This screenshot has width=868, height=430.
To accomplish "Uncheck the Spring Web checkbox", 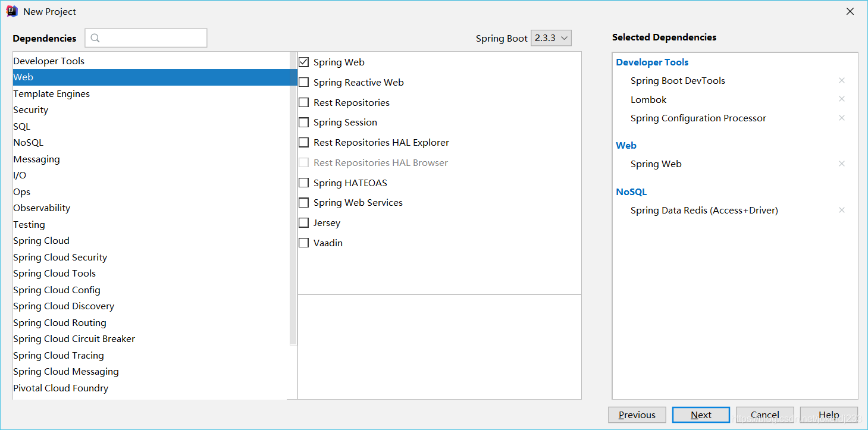I will point(304,62).
